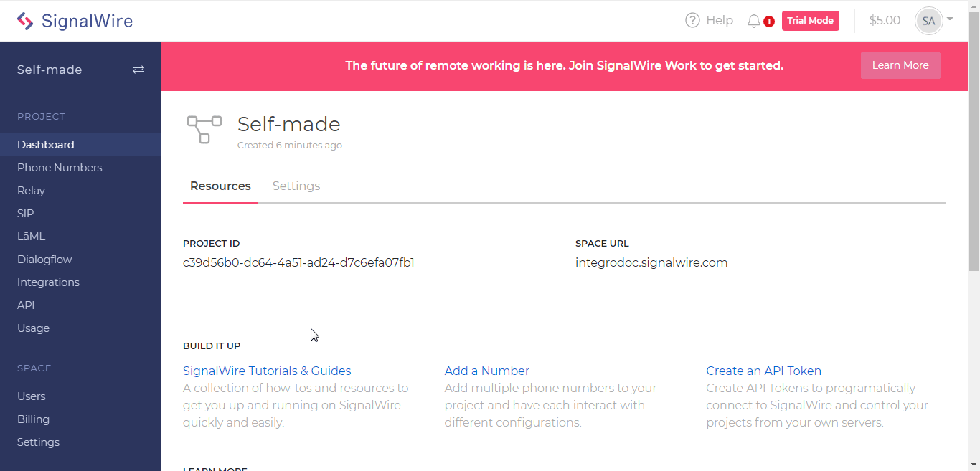The image size is (980, 471).
Task: Click the SA user avatar
Action: 928,21
